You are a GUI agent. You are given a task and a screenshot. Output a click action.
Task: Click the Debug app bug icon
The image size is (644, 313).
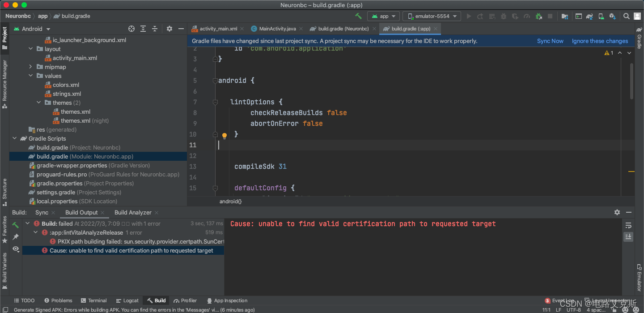504,16
